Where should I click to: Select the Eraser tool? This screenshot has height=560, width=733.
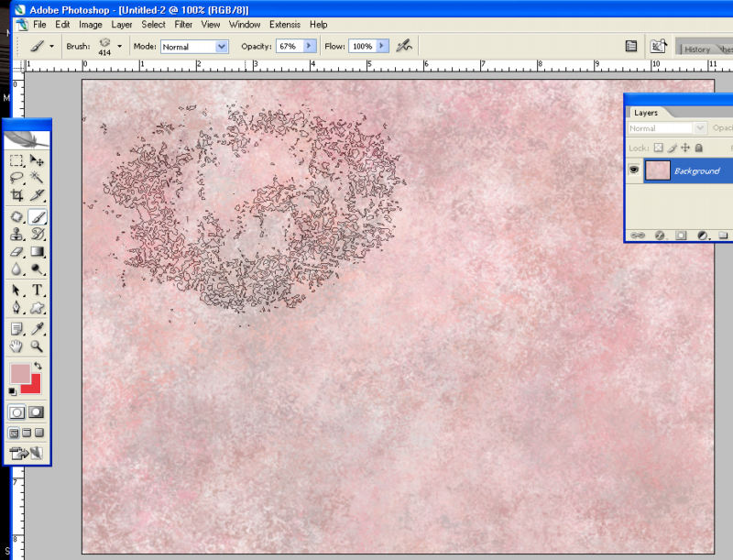[16, 252]
